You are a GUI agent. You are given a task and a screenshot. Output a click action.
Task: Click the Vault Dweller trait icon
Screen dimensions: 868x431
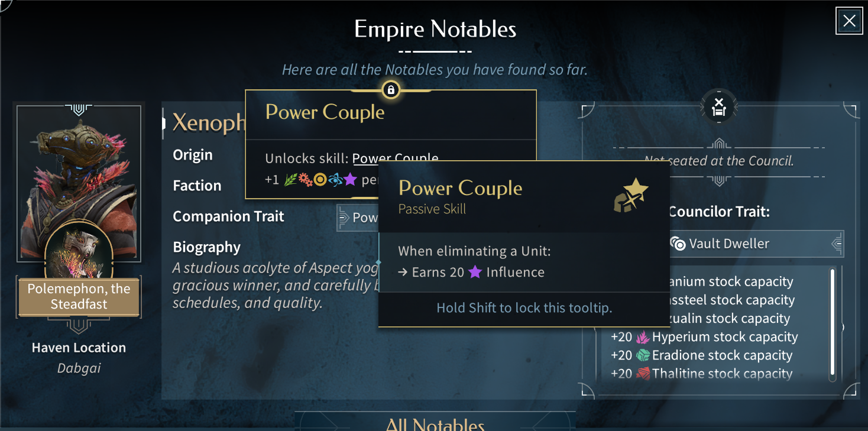click(678, 244)
